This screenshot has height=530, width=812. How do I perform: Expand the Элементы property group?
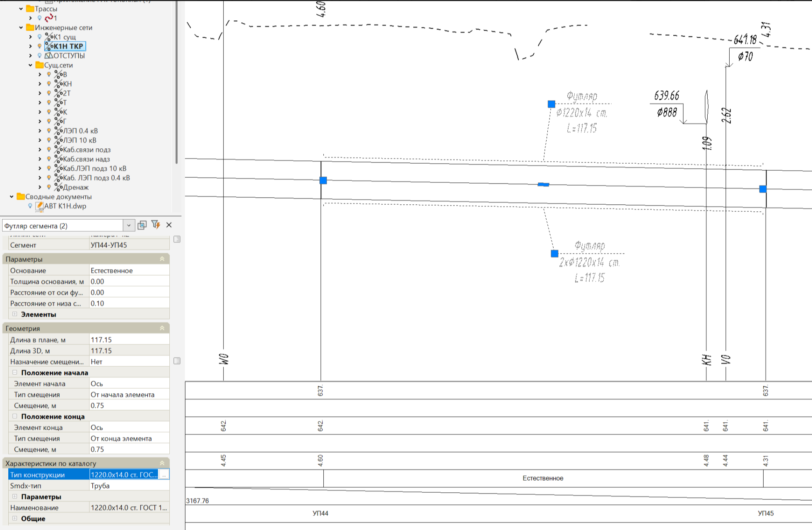pyautogui.click(x=15, y=314)
